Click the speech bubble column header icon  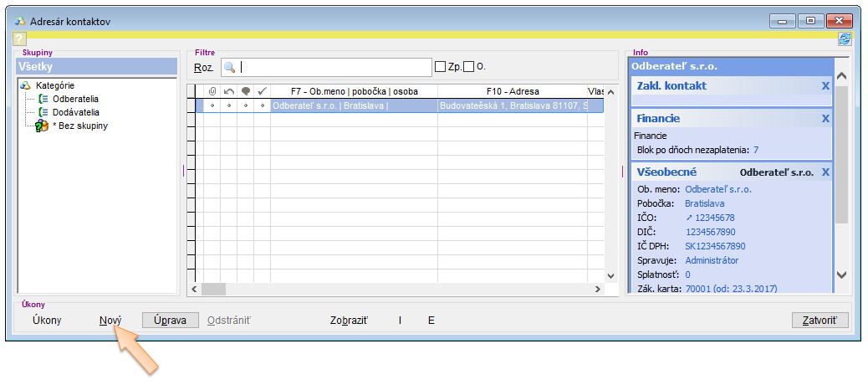click(246, 91)
